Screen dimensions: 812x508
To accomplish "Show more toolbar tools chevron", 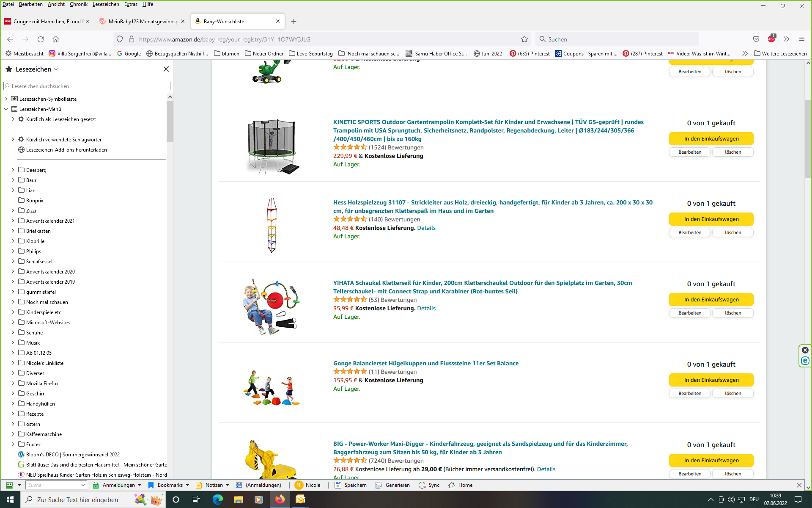I will (x=787, y=39).
